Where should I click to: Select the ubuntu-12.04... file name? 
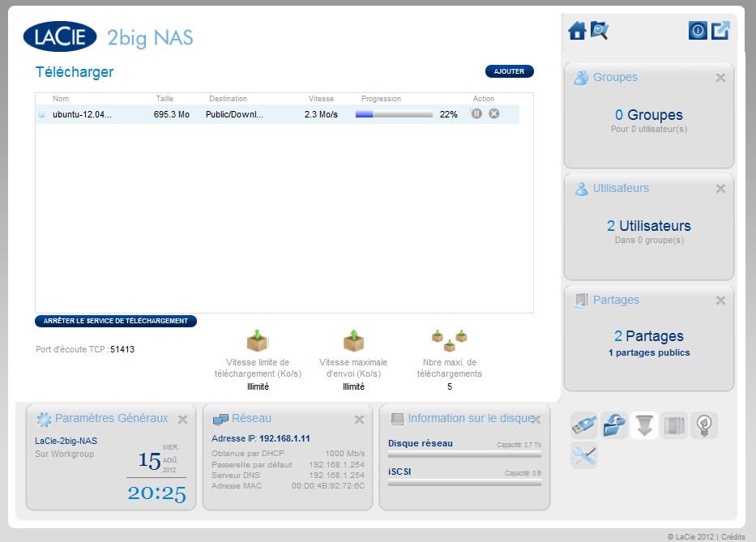[x=82, y=114]
